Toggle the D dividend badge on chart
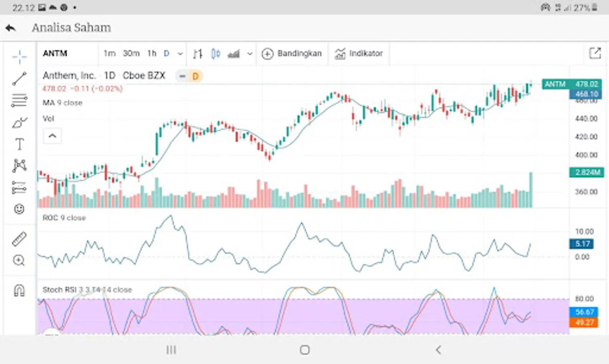 [195, 76]
